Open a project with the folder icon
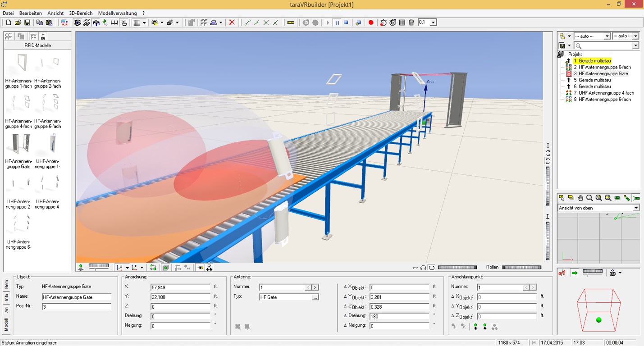 click(17, 22)
